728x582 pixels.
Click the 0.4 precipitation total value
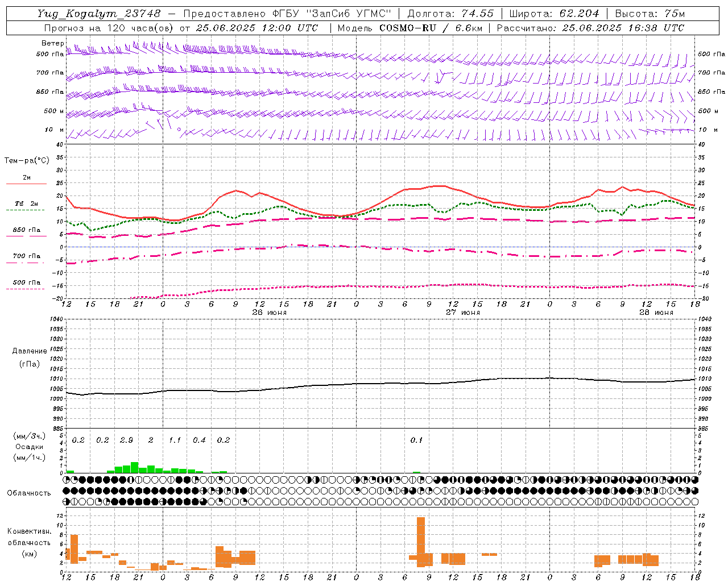pyautogui.click(x=199, y=440)
